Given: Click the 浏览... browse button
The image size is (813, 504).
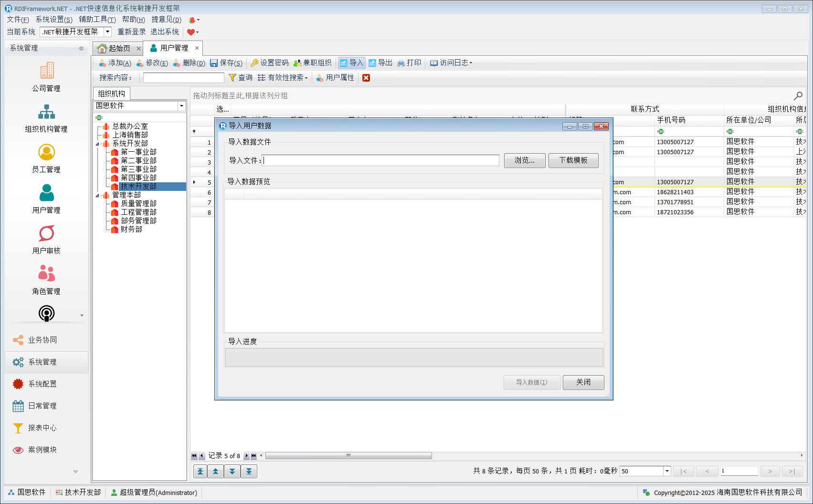Looking at the screenshot, I should tap(524, 160).
